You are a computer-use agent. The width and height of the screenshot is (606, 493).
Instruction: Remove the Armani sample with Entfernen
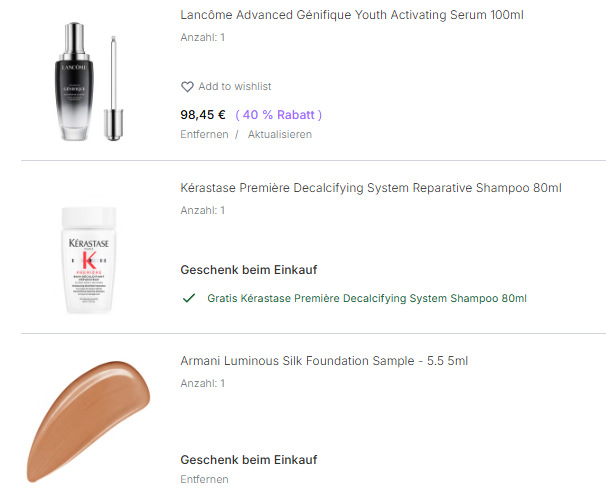[204, 479]
